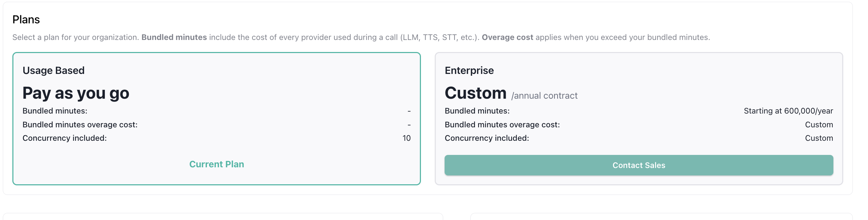Click bold Overage cost in the description
Viewport: 868px width, 220px height.
click(507, 37)
